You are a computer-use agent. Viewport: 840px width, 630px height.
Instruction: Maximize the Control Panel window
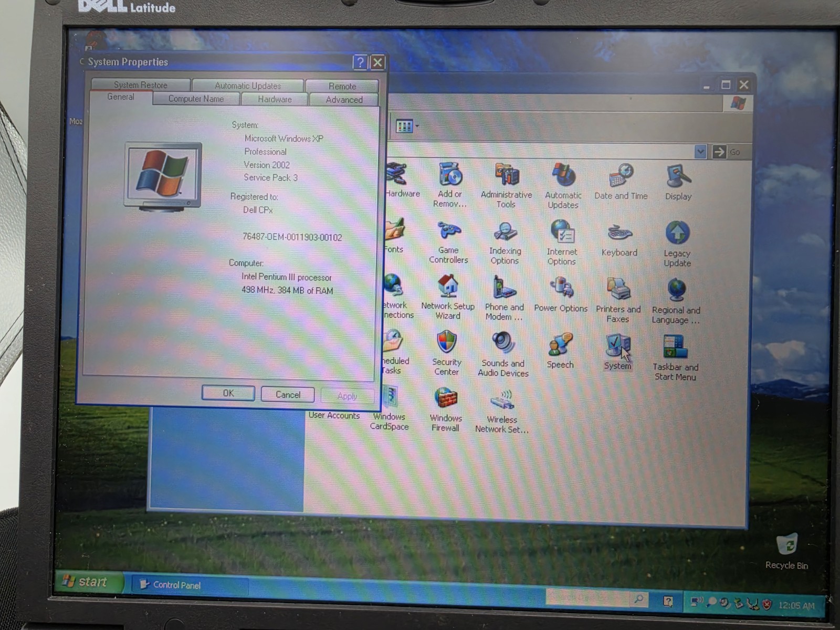tap(726, 85)
